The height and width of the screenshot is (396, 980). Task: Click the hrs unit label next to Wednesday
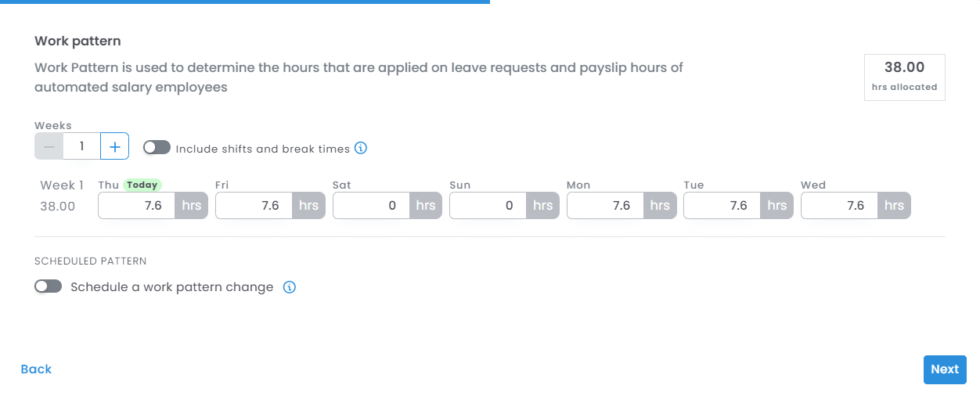[895, 206]
